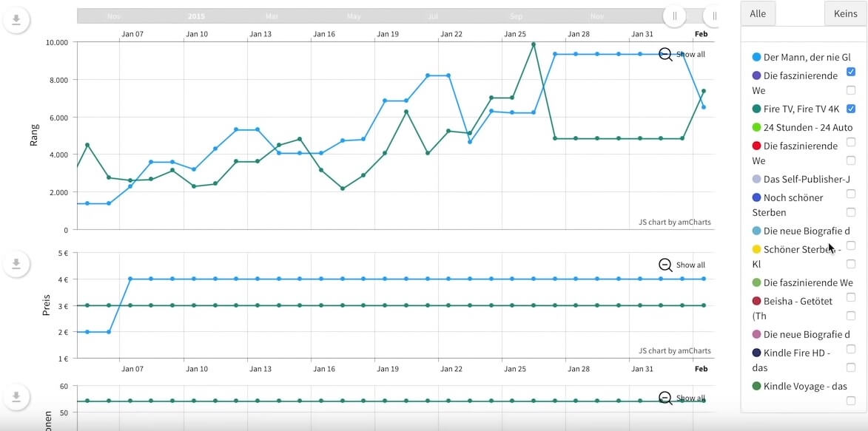Tick the Kindle Voyage - das checkbox
This screenshot has height=431, width=868.
[x=851, y=401]
